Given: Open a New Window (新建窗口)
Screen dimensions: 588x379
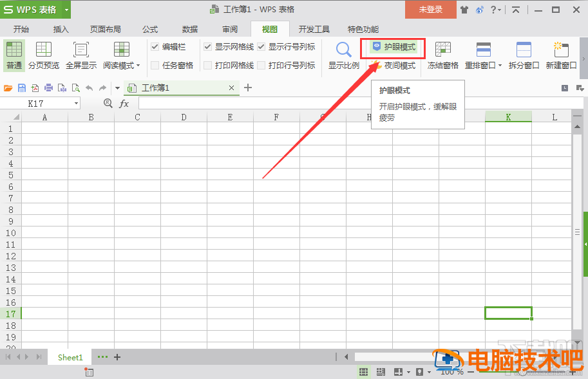Looking at the screenshot, I should point(561,55).
